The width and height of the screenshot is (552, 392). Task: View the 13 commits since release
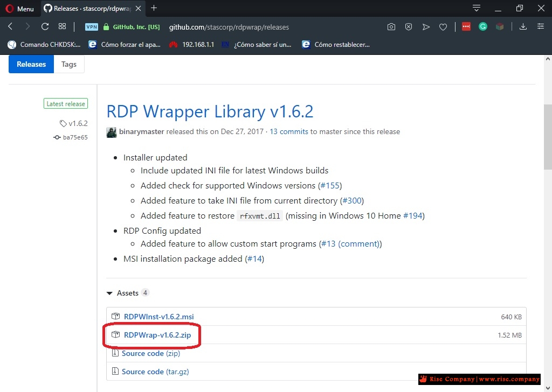click(289, 131)
